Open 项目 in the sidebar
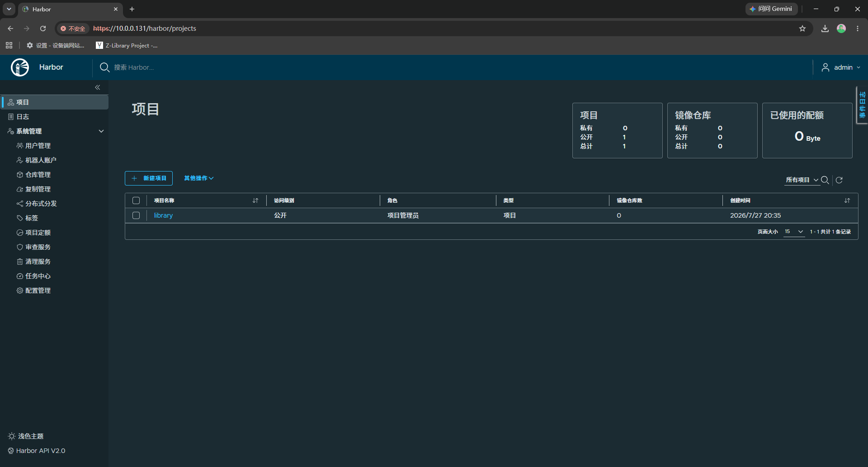Viewport: 868px width, 467px height. (54, 102)
